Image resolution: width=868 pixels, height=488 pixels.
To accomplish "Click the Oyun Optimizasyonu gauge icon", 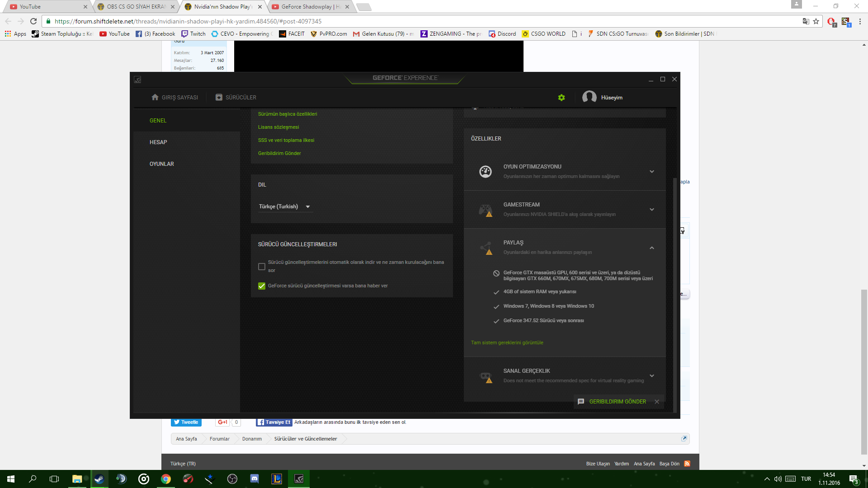I will pyautogui.click(x=486, y=172).
